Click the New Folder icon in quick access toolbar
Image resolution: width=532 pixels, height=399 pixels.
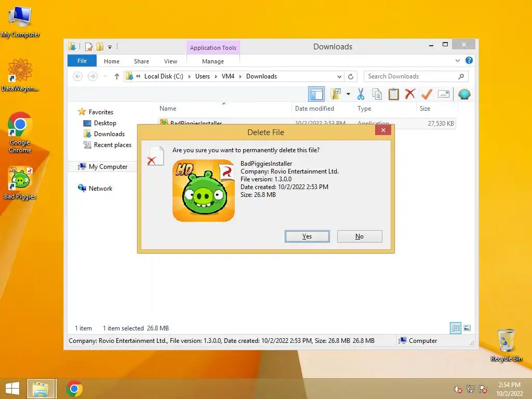100,46
